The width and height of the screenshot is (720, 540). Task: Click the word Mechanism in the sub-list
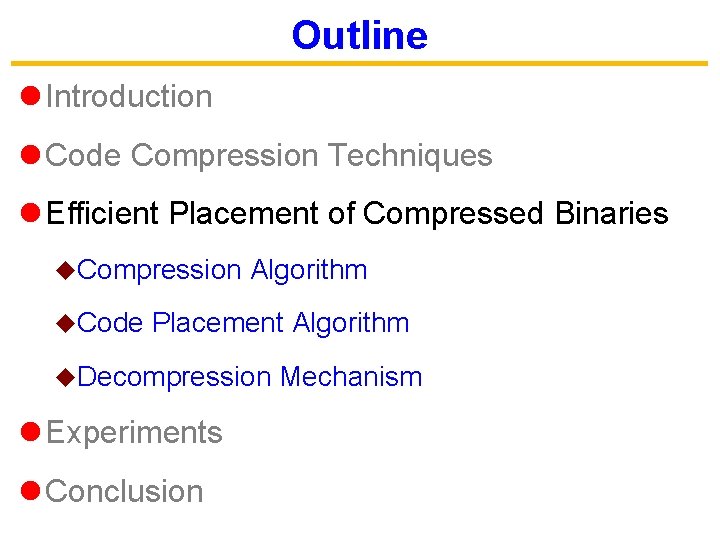tap(351, 377)
